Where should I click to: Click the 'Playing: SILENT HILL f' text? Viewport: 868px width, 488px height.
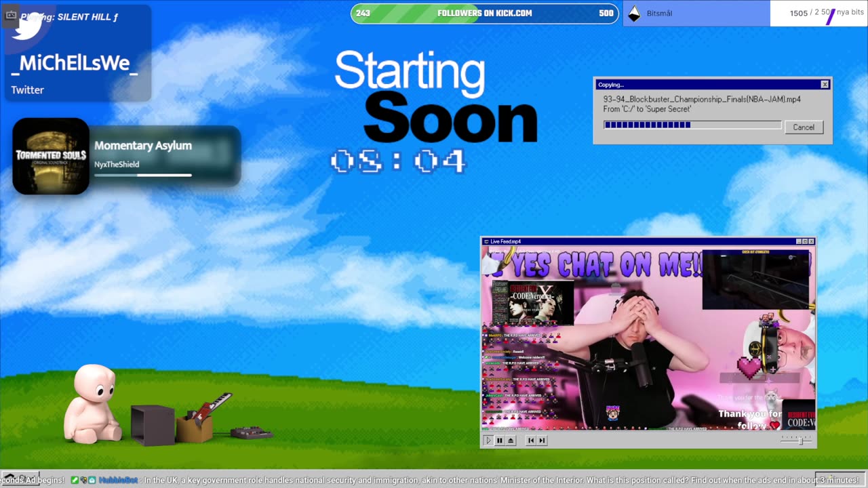[69, 17]
